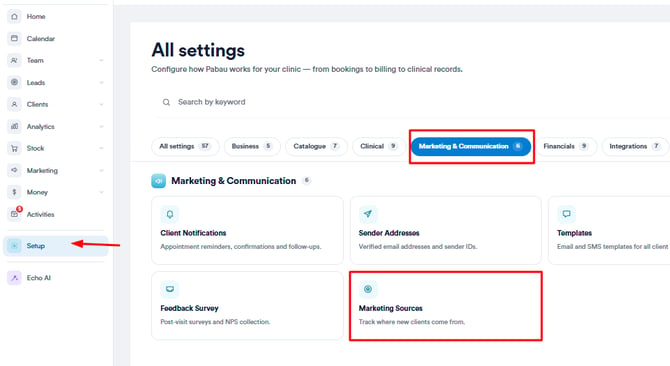This screenshot has width=670, height=366.
Task: Click the Sender Addresses paper plane icon
Action: pos(368,214)
